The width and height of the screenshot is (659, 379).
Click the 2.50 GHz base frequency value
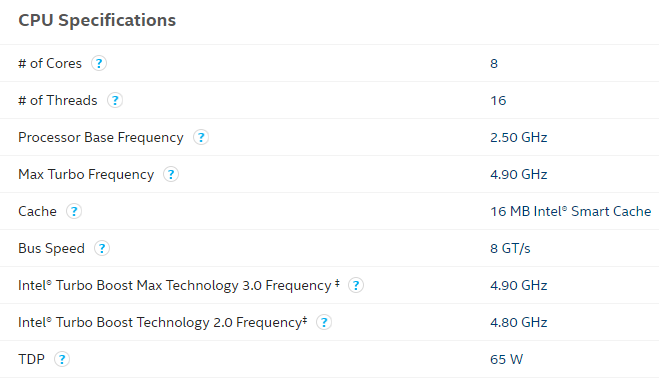coord(519,137)
